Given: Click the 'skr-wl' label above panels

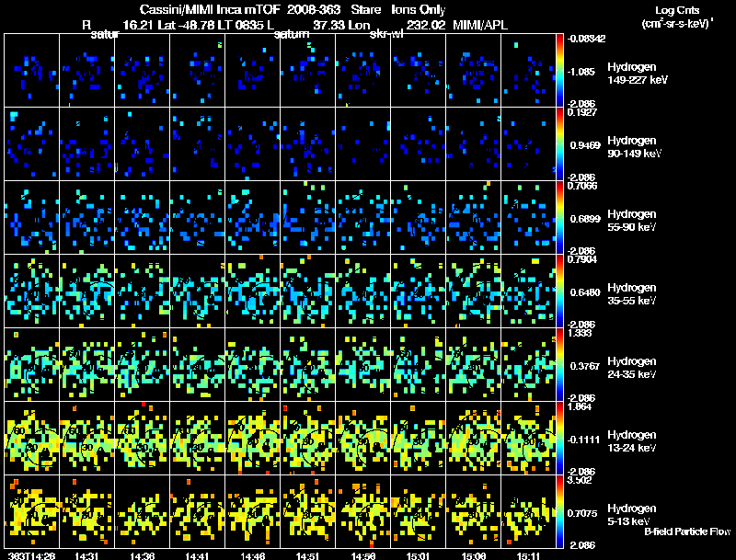Looking at the screenshot, I should [385, 34].
